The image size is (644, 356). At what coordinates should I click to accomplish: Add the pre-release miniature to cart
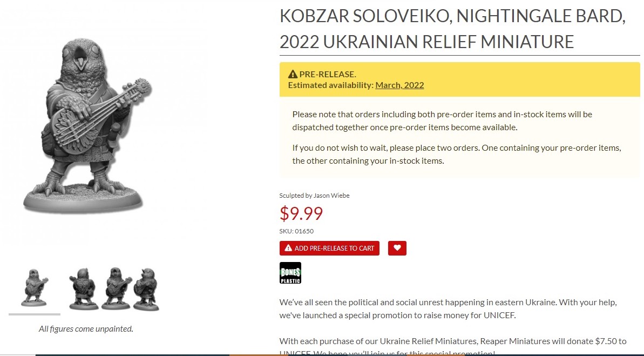(329, 248)
